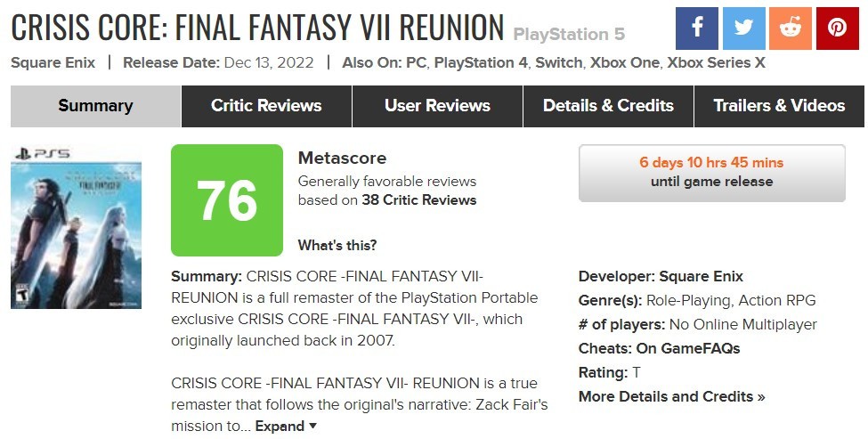868x439 pixels.
Task: Open More Details and Credits link
Action: [671, 396]
